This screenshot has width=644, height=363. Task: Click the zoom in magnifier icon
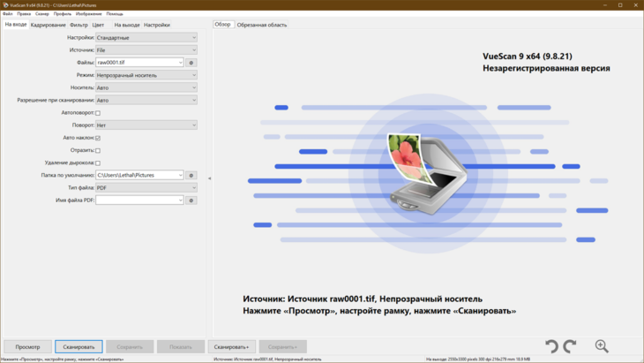602,346
